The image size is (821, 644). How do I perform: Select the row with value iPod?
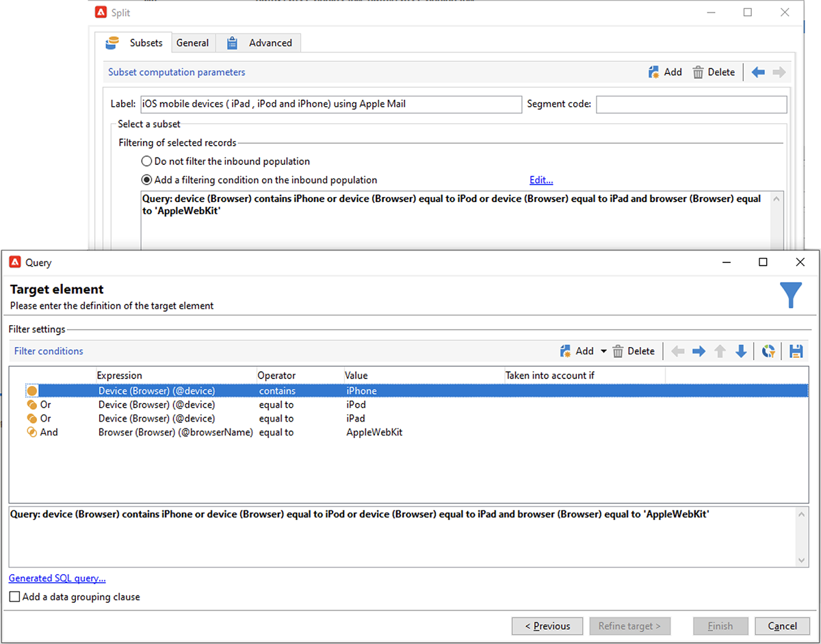(x=410, y=404)
